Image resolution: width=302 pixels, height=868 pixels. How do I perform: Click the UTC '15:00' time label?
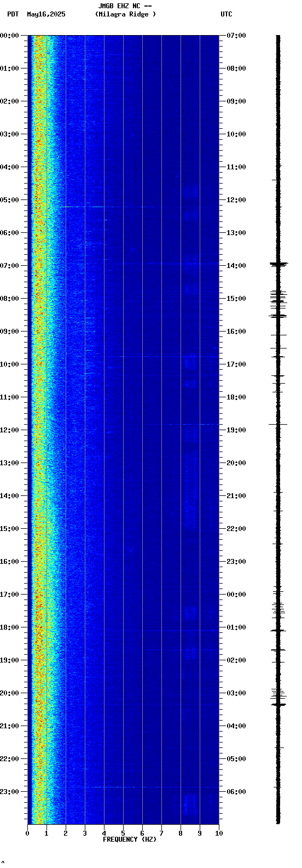tap(236, 299)
